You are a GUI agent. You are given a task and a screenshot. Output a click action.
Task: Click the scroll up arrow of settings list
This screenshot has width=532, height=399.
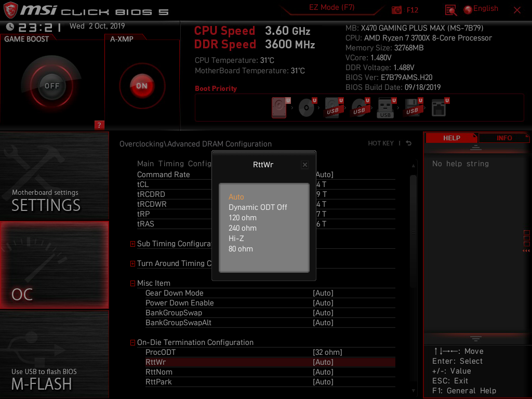point(413,166)
